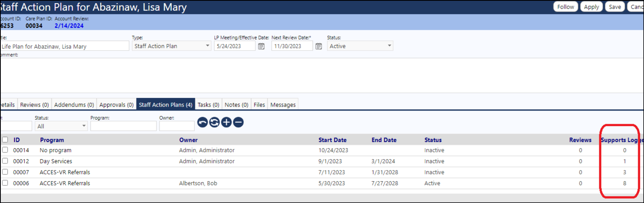644x203 pixels.
Task: Open the Type dropdown showing Staff Action Plan
Action: (172, 46)
